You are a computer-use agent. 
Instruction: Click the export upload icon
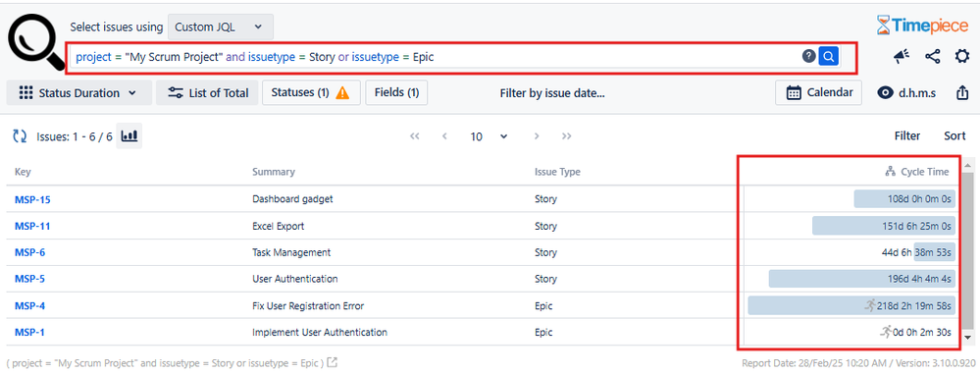tap(962, 93)
